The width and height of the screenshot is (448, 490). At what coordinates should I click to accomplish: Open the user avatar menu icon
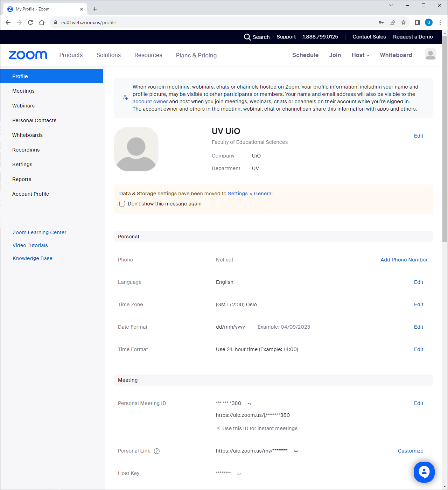430,54
